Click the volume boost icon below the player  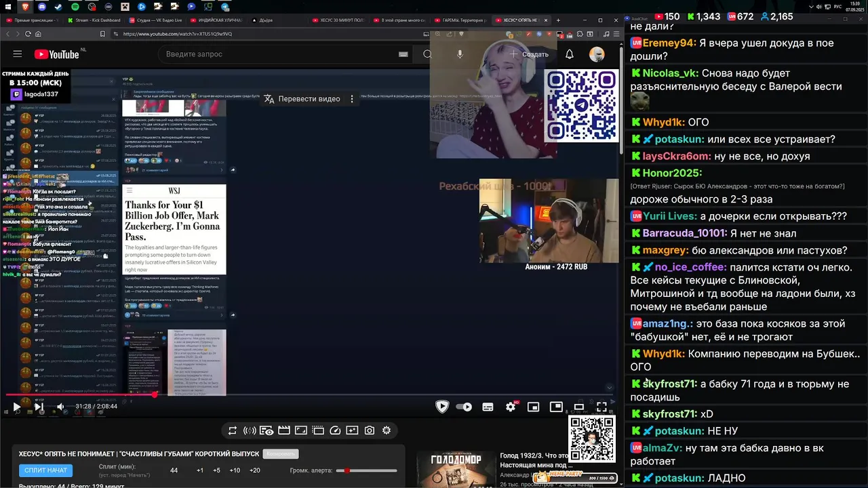pyautogui.click(x=250, y=430)
